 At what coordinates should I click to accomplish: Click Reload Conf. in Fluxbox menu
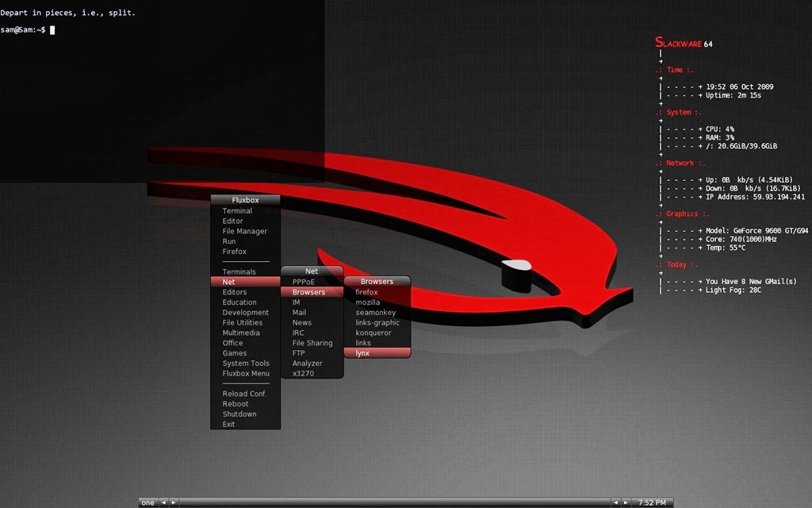tap(246, 394)
